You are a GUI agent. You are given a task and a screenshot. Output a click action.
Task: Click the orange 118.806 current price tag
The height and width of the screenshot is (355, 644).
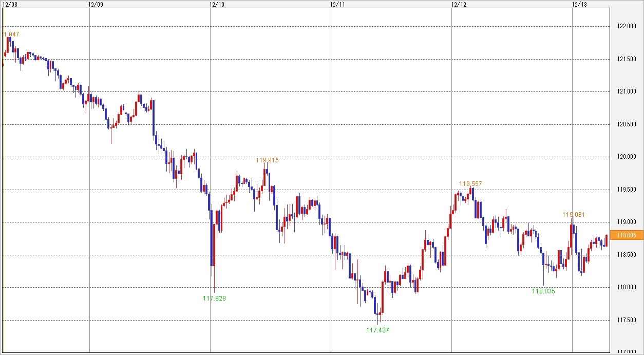coord(626,235)
